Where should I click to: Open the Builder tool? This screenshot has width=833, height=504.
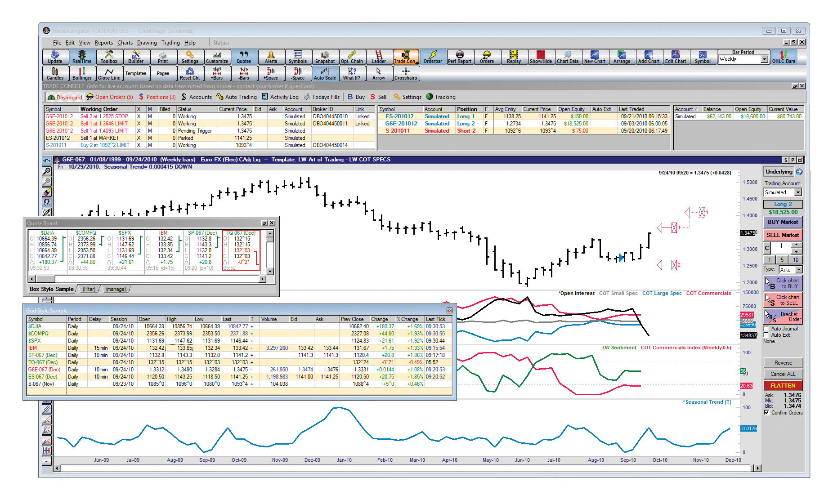point(136,57)
